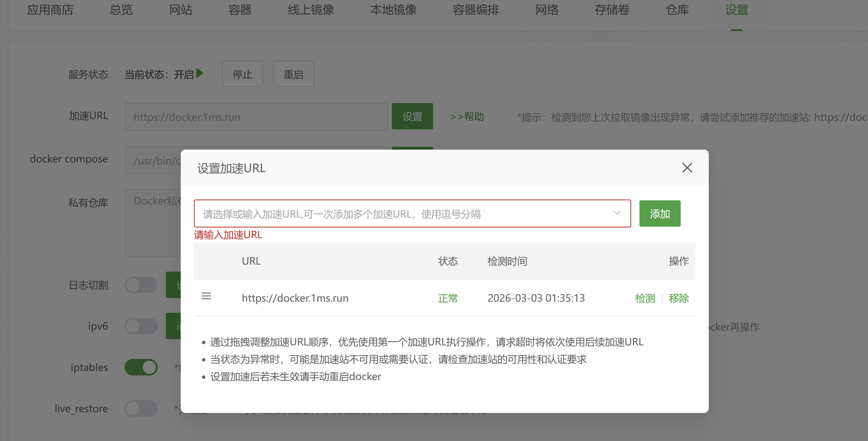Screen dimensions: 868x441
Task: Click the 添加 button to add URL
Action: 659,213
